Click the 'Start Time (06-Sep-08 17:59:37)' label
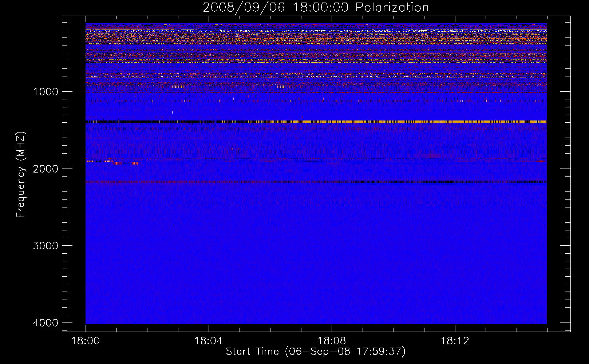The width and height of the screenshot is (589, 364). point(316,352)
